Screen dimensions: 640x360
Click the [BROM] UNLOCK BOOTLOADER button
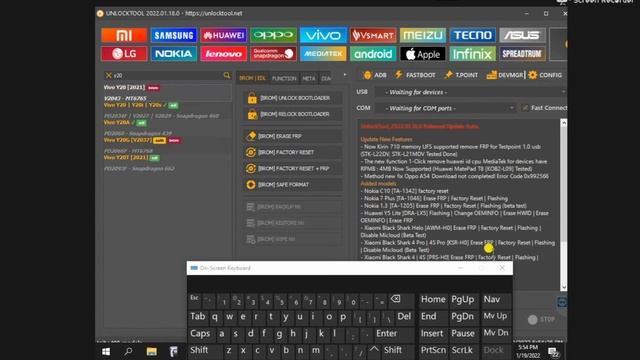click(293, 98)
